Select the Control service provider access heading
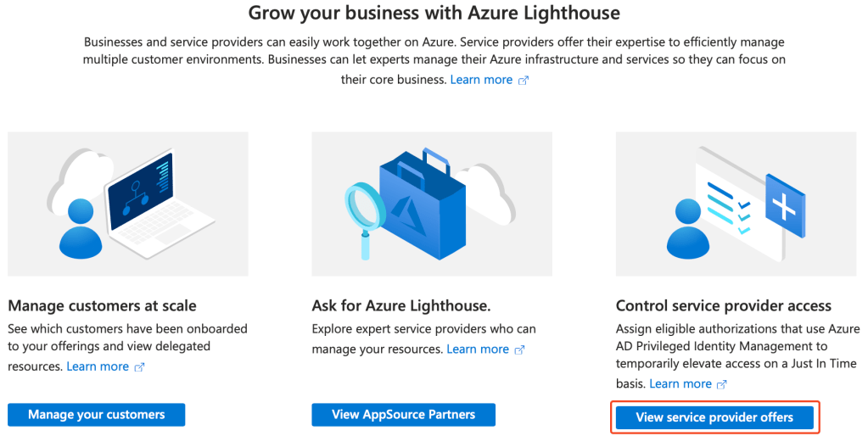This screenshot has height=436, width=868. (x=723, y=305)
